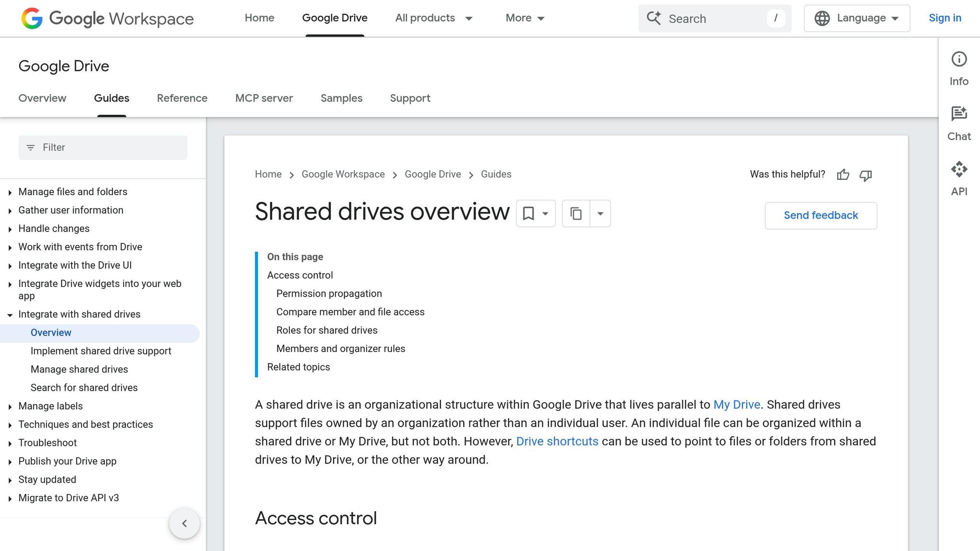
Task: Expand Troubleshoot section
Action: pos(10,443)
